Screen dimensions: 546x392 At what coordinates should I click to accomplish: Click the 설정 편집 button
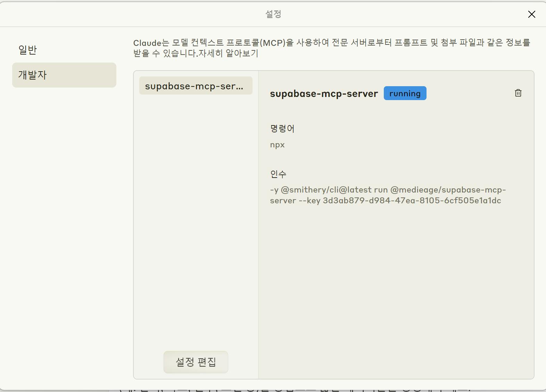pos(196,362)
